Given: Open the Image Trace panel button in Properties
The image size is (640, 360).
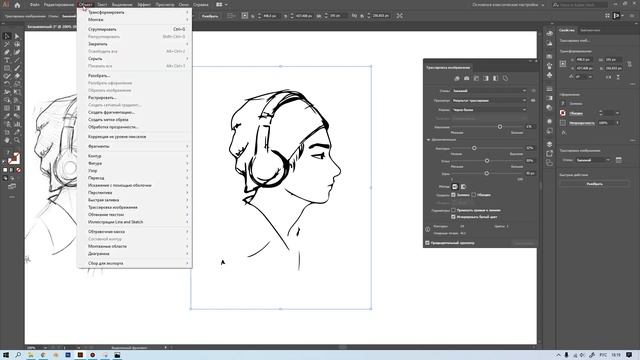Looking at the screenshot, I should (619, 160).
